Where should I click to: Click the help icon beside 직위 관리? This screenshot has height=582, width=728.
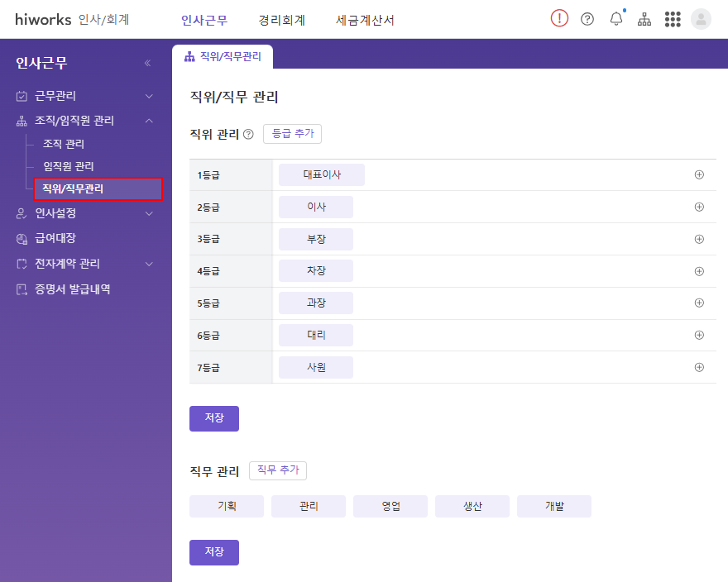248,134
